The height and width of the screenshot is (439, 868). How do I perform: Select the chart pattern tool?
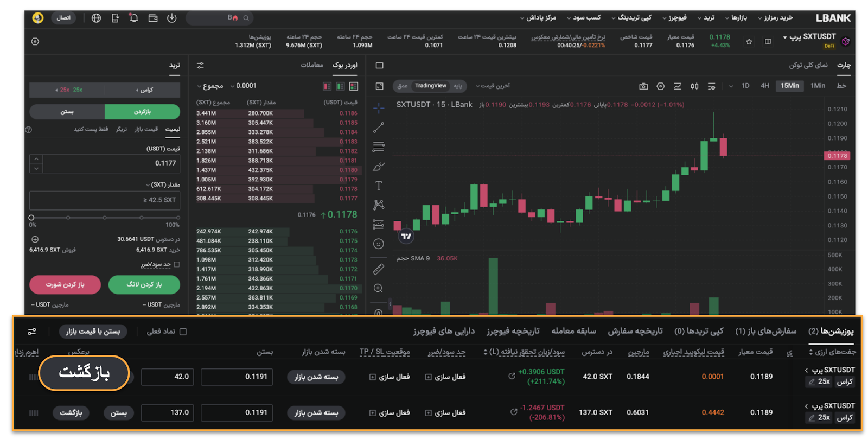pos(379,205)
